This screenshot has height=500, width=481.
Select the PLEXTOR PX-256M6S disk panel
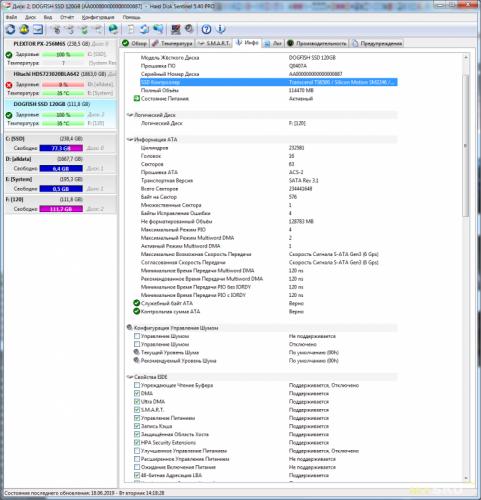coord(61,53)
